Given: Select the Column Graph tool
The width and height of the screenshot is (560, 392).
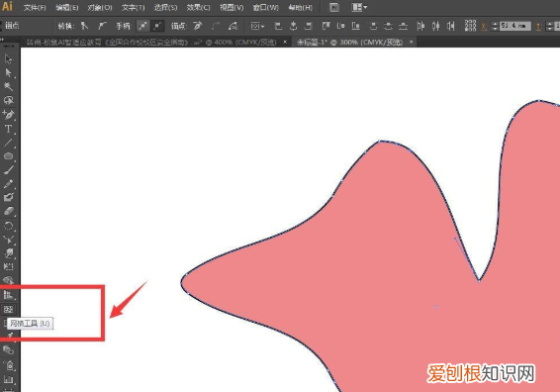Looking at the screenshot, I should 8,379.
